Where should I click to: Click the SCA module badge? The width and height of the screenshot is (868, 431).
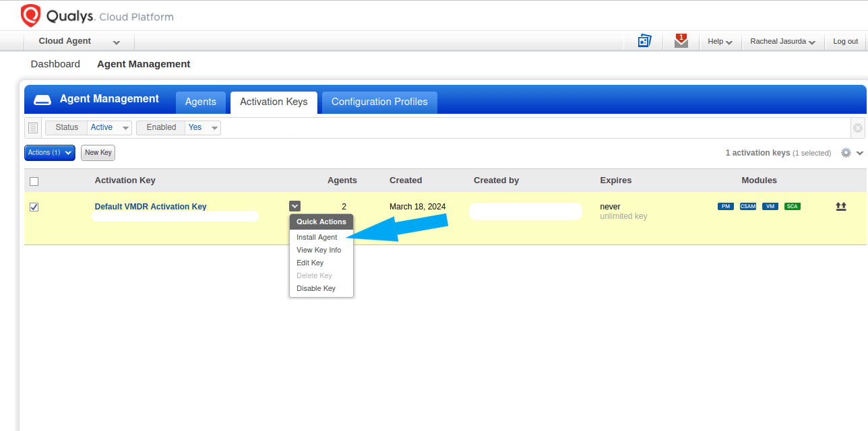coord(793,206)
